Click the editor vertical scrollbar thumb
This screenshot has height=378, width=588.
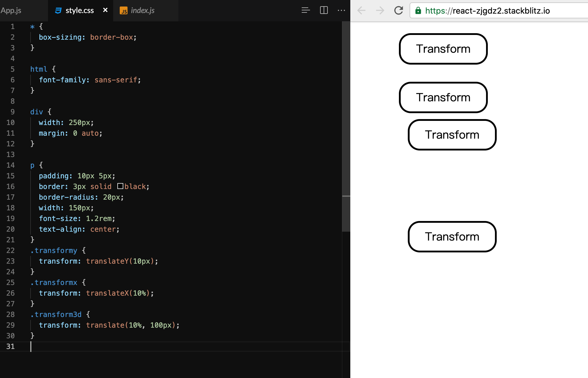(346, 126)
